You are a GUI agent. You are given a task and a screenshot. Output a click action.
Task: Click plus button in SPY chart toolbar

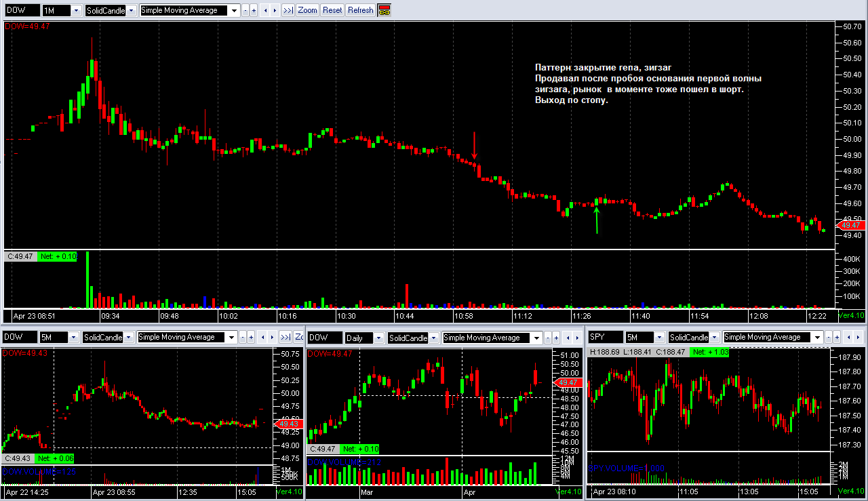tap(837, 337)
